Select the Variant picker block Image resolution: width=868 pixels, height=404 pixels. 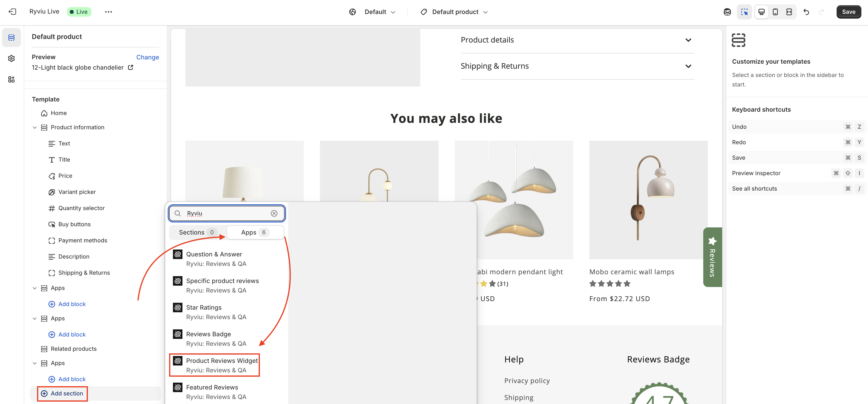(77, 192)
